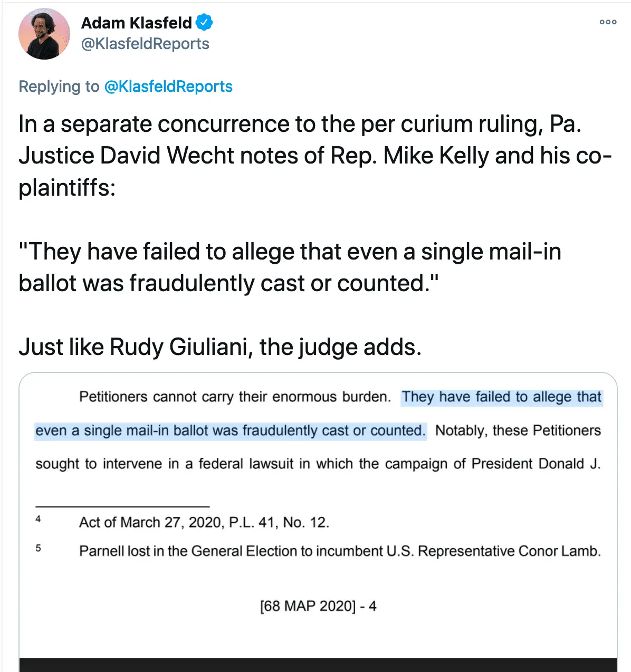Click Adam Klasfeld's profile avatar photo
This screenshot has width=631, height=672.
tap(44, 34)
